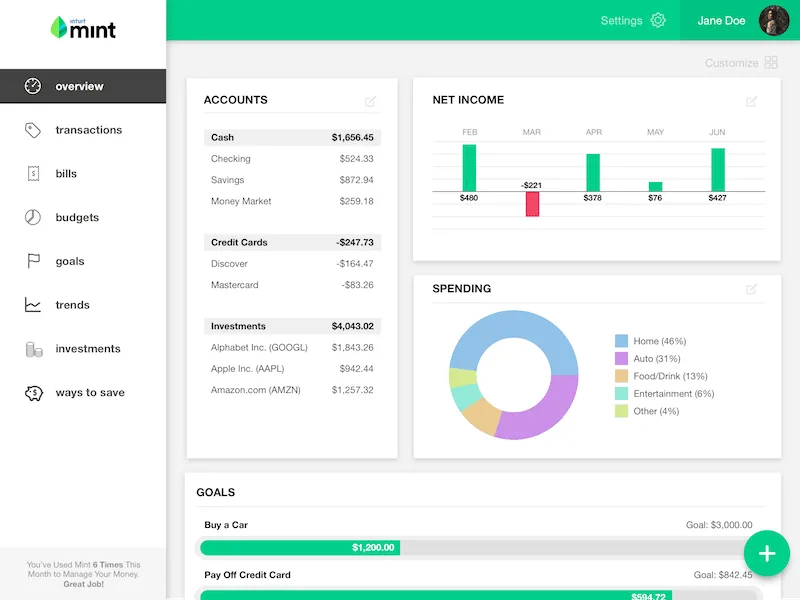Select the Alphabet Inc. (GOOGL) row
The width and height of the screenshot is (800, 600).
pos(292,347)
